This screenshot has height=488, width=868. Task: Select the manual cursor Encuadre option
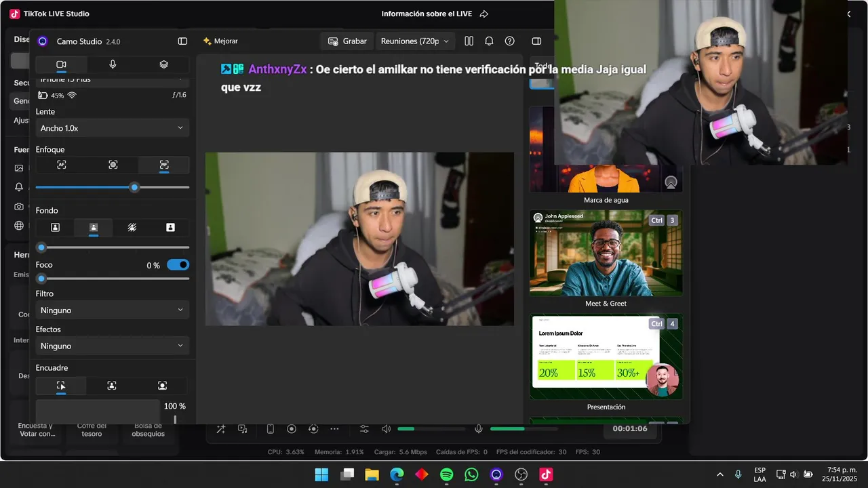(61, 386)
